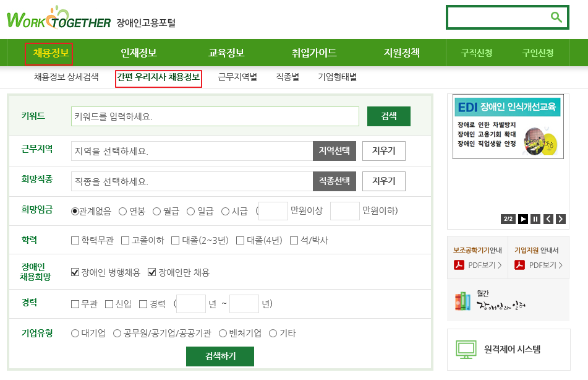Open the 원격제어 시스템 monitor icon
588x380 pixels.
(466, 350)
